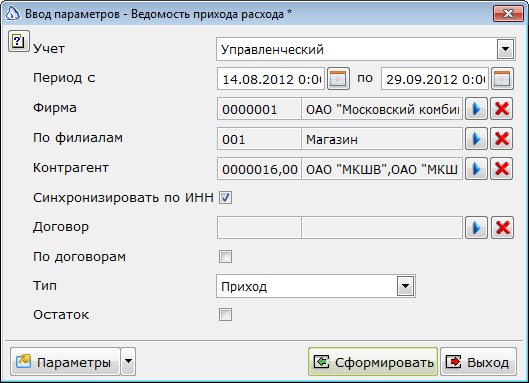Click the empty Договор name field
The height and width of the screenshot is (383, 529).
coord(382,228)
